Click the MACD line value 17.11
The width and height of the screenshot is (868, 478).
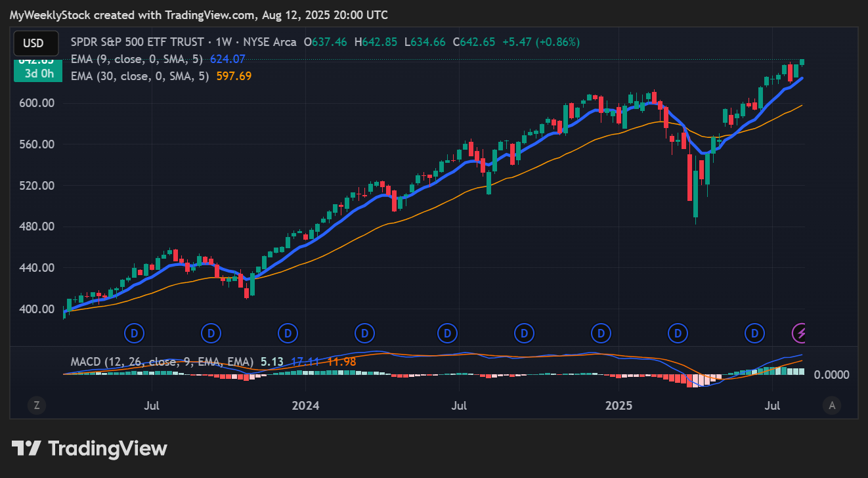point(305,362)
